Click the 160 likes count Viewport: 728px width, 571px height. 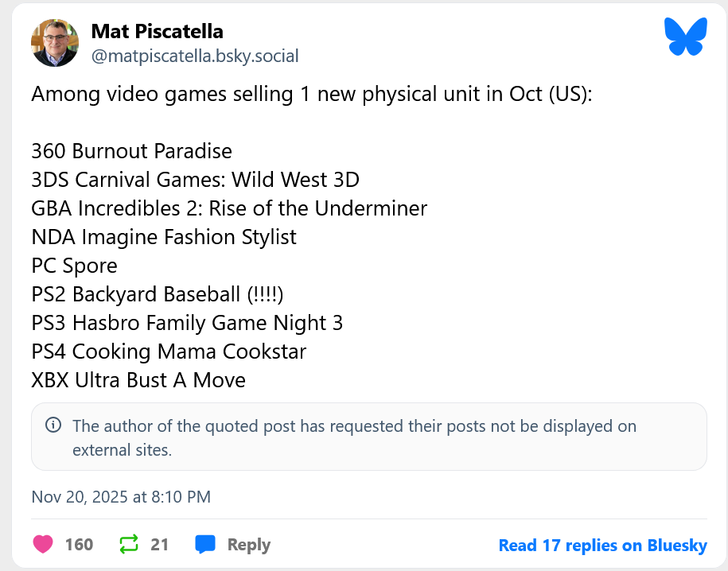point(79,545)
